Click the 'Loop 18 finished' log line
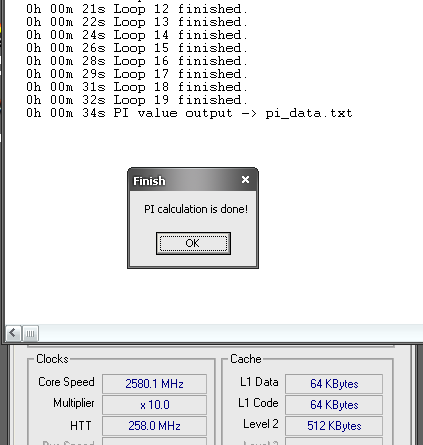 (137, 87)
